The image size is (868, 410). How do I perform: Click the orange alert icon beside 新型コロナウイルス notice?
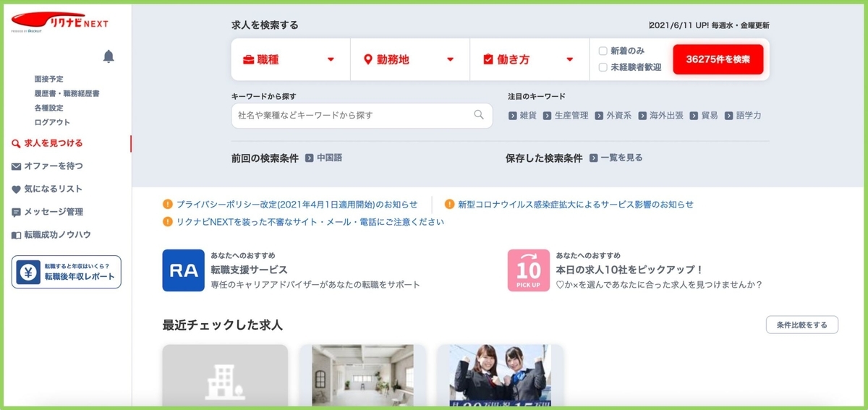click(449, 205)
